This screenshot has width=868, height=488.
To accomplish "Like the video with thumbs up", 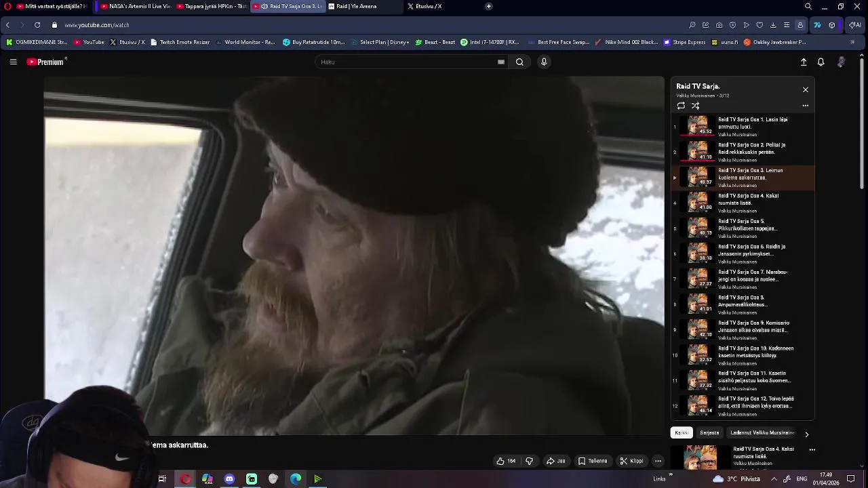I will click(506, 461).
